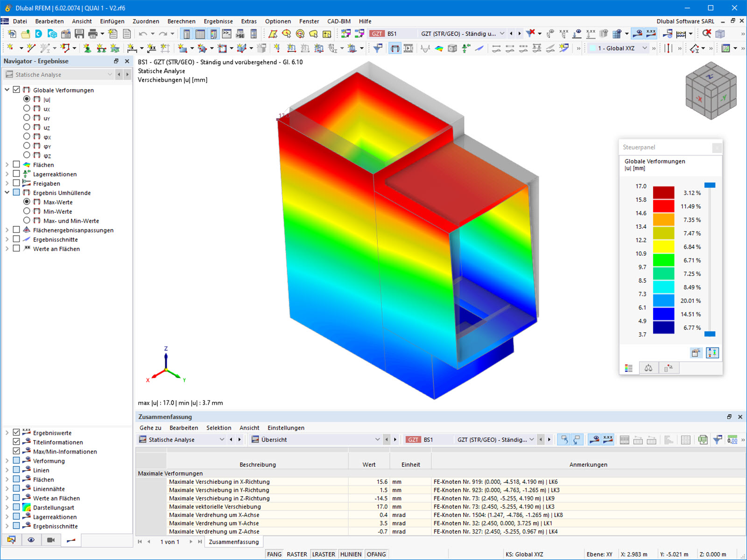Toggle the Titelinformationen checkbox
747x560 pixels.
coord(16,441)
